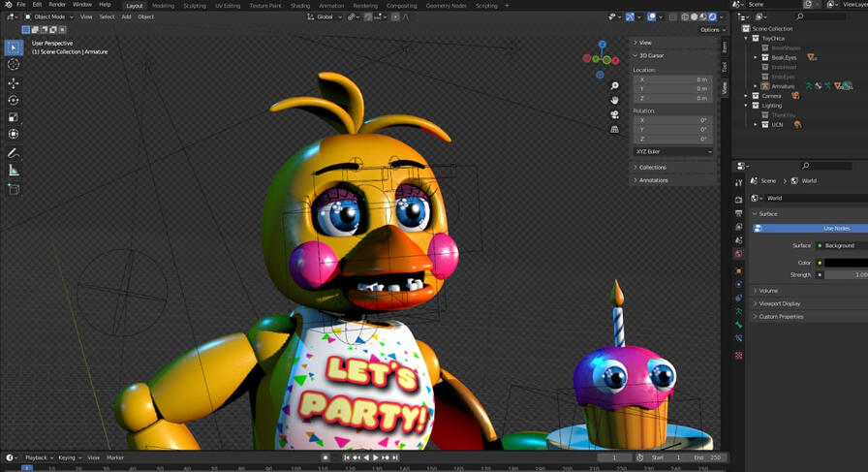Image resolution: width=868 pixels, height=472 pixels.
Task: Open the Scene properties tab icon
Action: click(738, 240)
